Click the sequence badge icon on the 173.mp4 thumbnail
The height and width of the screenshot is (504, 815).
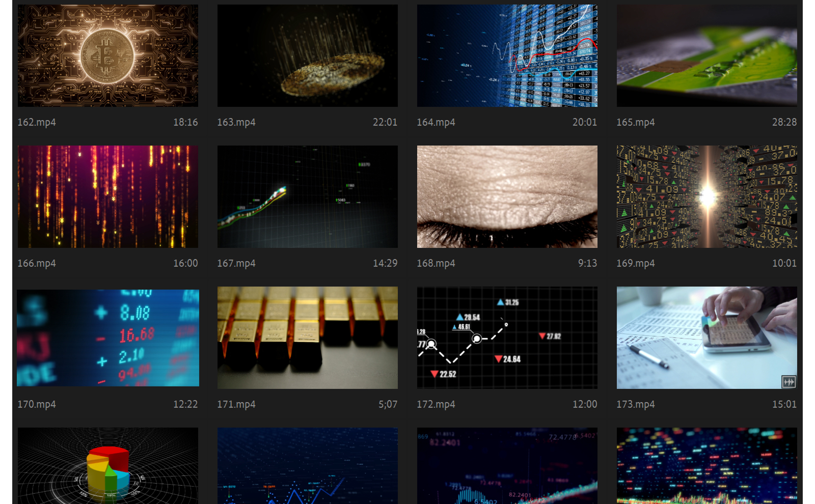(789, 382)
